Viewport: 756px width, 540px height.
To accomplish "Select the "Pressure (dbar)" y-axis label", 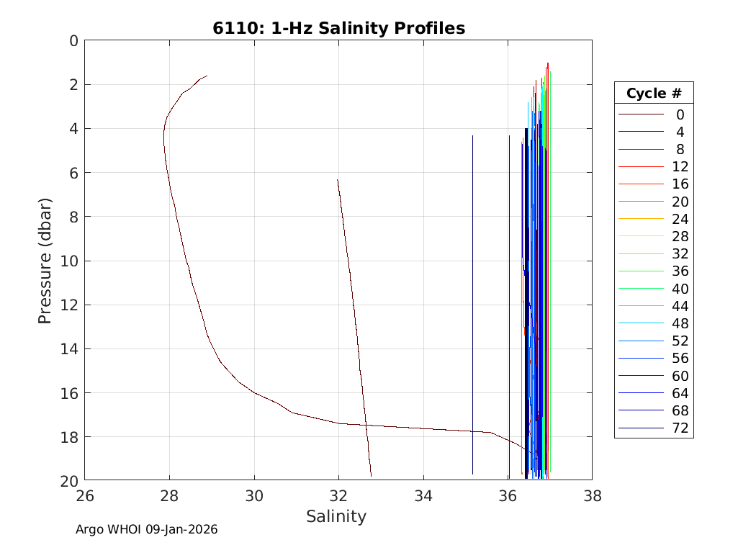I will 45,260.
